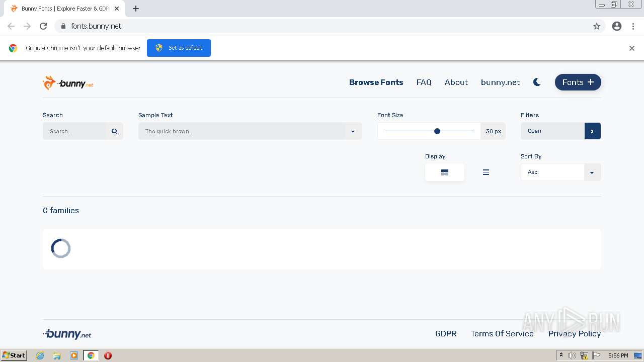Open a new browser tab
This screenshot has width=644, height=362.
[x=136, y=9]
